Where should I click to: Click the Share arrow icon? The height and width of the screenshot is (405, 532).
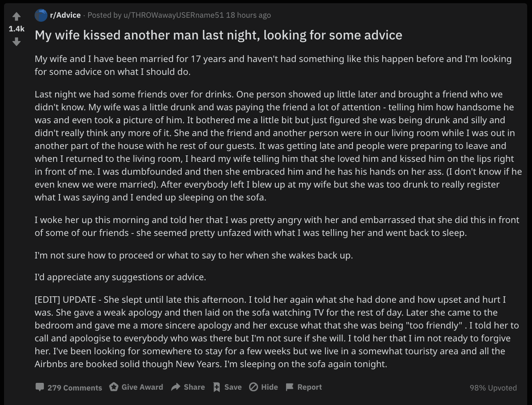[x=175, y=387]
